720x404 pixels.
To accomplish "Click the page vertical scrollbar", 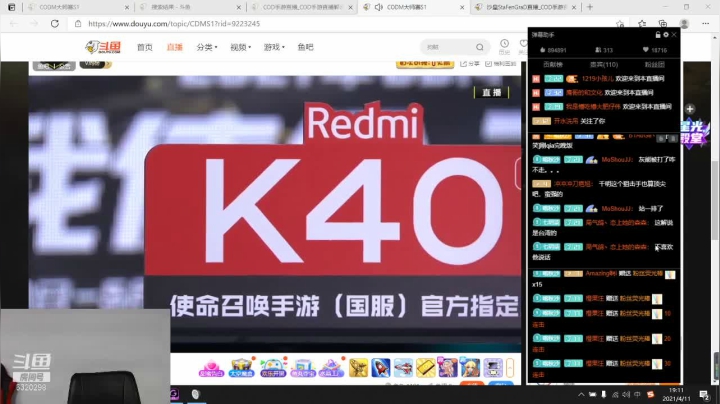I will coord(715,200).
